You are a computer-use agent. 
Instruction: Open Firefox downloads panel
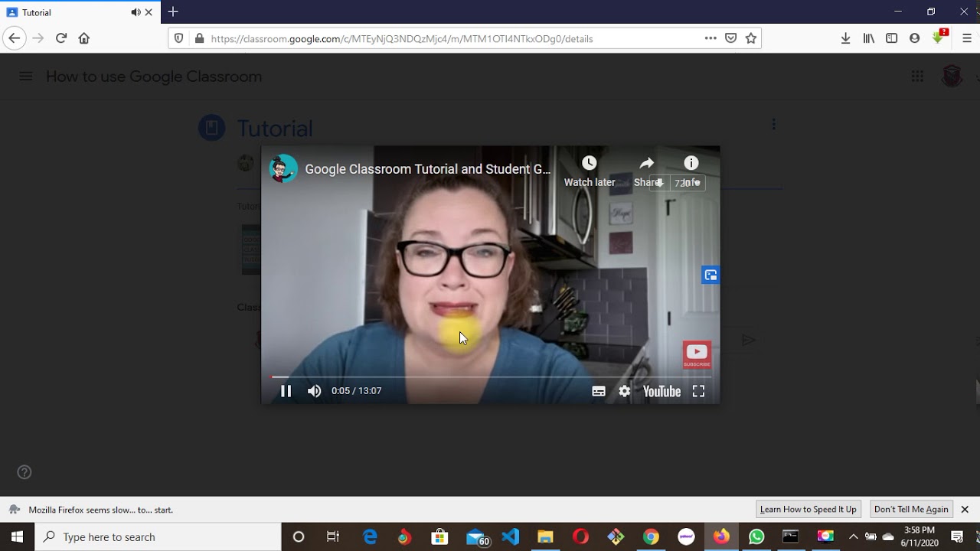(846, 38)
